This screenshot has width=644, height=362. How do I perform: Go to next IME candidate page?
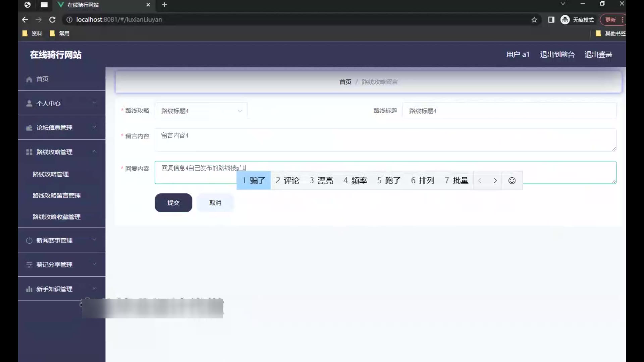[495, 181]
